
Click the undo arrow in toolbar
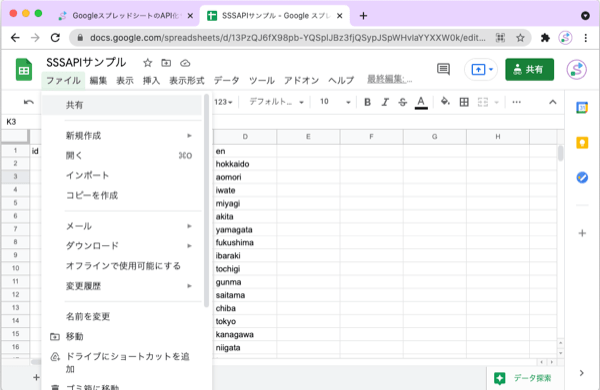(x=29, y=102)
